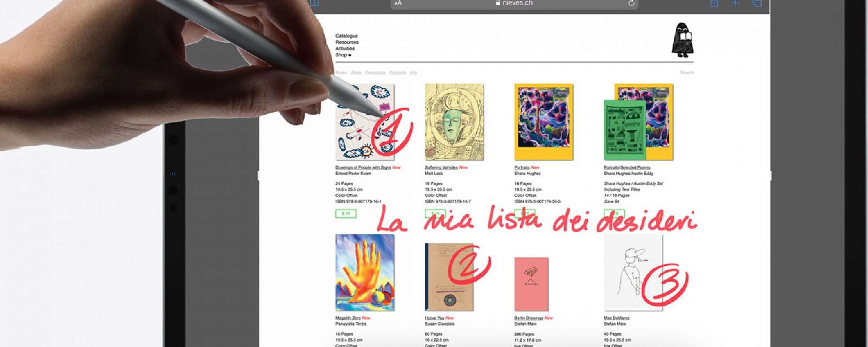Add a new Safari tab
The height and width of the screenshot is (347, 868).
(x=735, y=3)
